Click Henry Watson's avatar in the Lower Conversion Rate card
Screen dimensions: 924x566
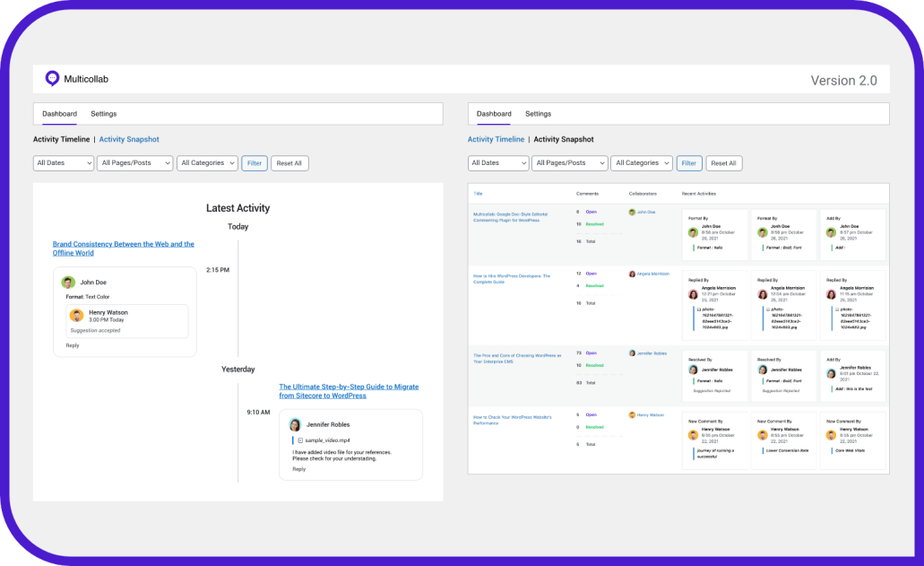763,435
